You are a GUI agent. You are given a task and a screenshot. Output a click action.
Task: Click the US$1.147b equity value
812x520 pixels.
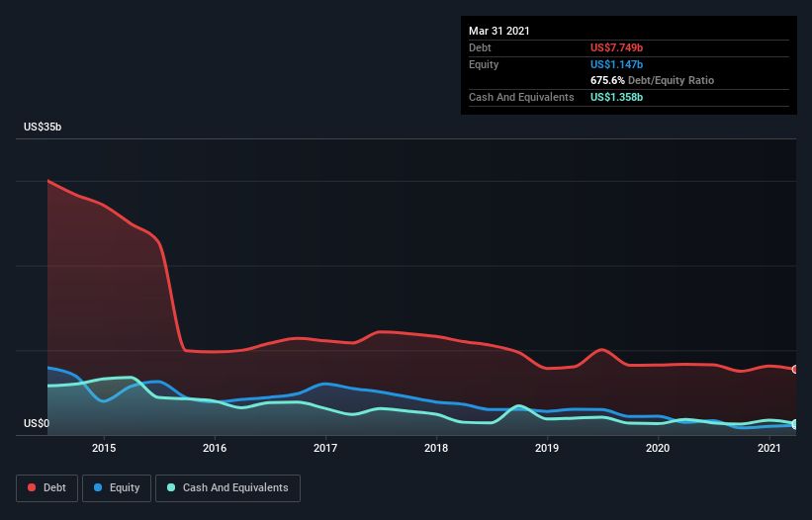pos(616,64)
